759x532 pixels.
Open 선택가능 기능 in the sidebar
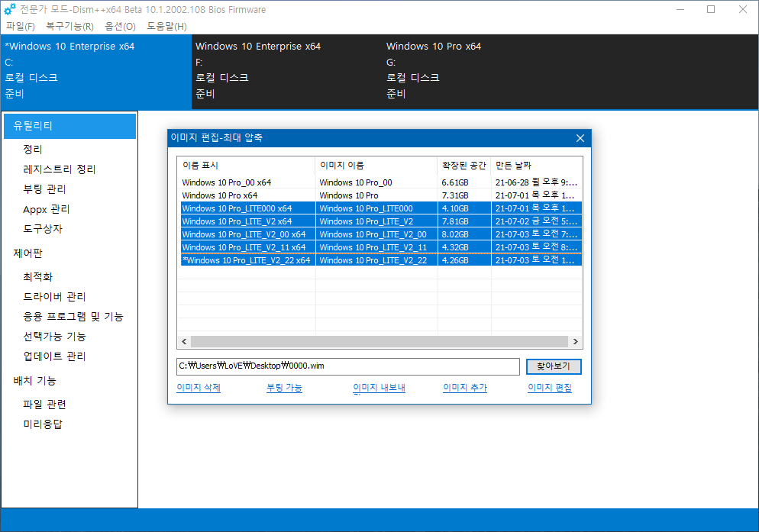pyautogui.click(x=54, y=337)
